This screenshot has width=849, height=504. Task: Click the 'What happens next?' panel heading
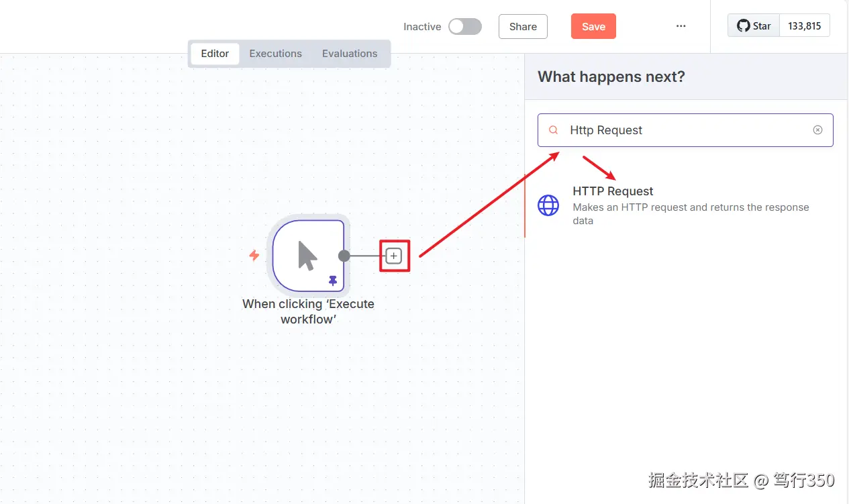pos(611,77)
